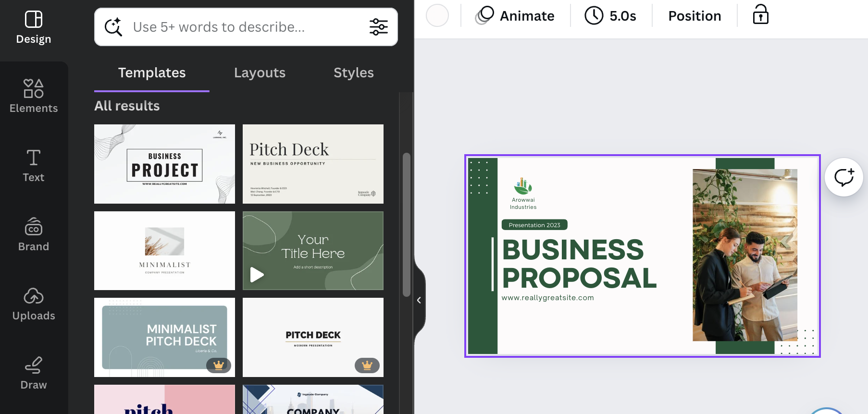Viewport: 868px width, 414px height.
Task: Click the Animate circles icon
Action: 484,15
